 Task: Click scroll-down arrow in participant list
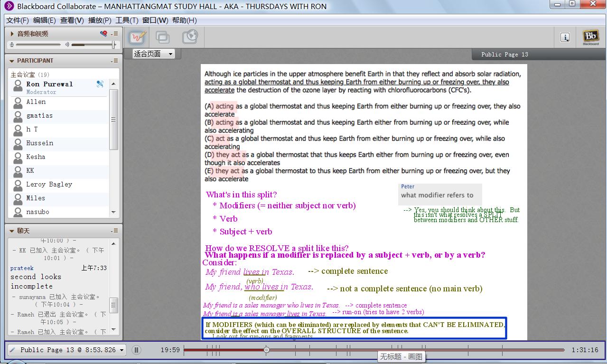[113, 212]
